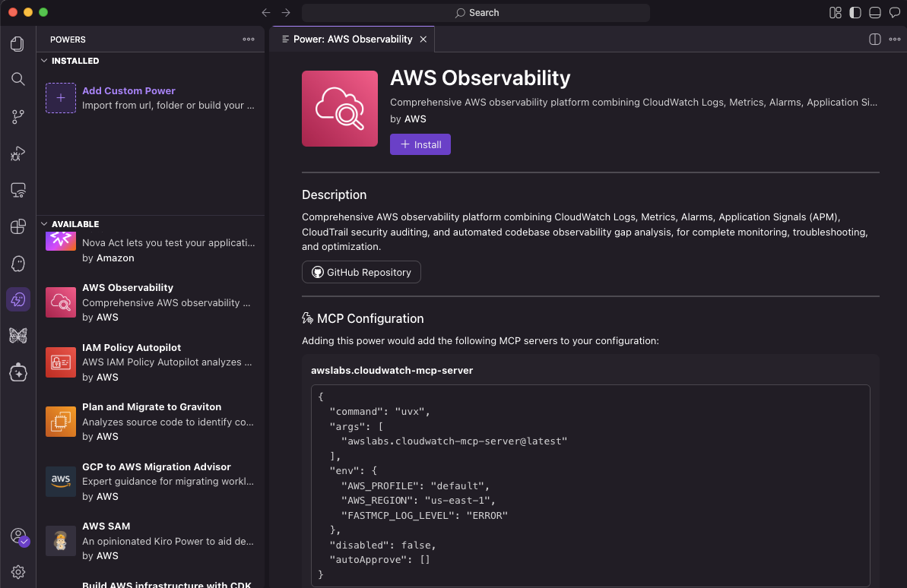Click the AWS SAM squirrel icon
The image size is (907, 588).
pyautogui.click(x=61, y=541)
